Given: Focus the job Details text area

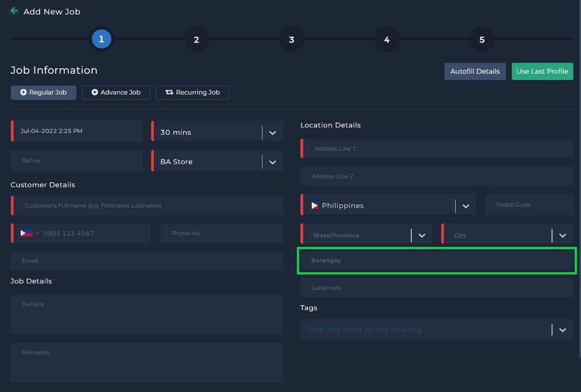Looking at the screenshot, I should [x=147, y=314].
